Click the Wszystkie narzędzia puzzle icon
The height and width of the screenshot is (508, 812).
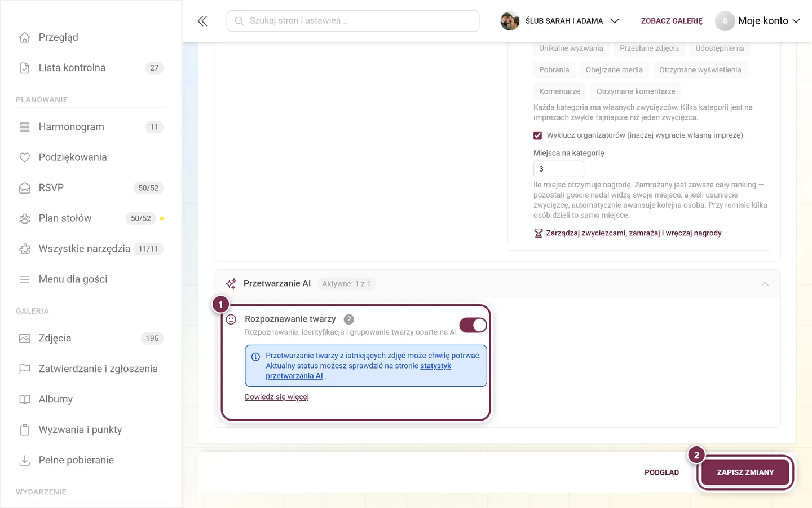click(25, 249)
